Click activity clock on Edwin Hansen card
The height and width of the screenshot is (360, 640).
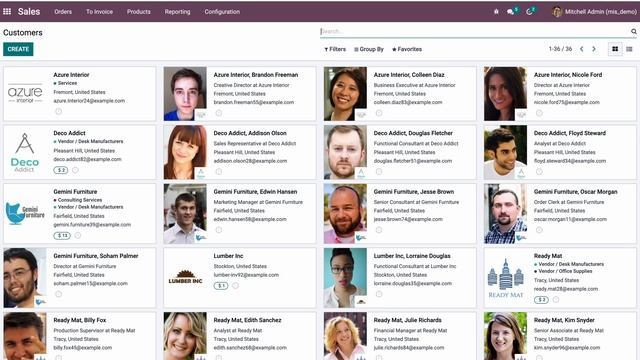[219, 230]
